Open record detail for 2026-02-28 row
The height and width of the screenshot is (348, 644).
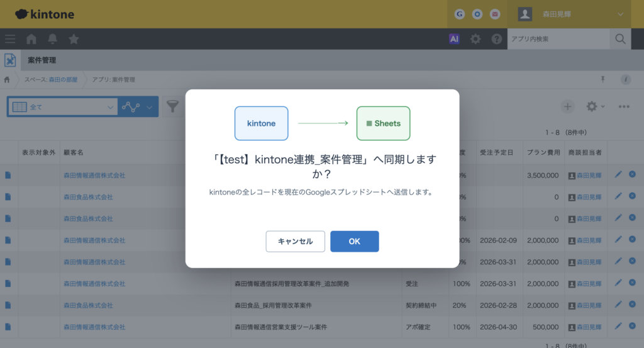coord(8,305)
